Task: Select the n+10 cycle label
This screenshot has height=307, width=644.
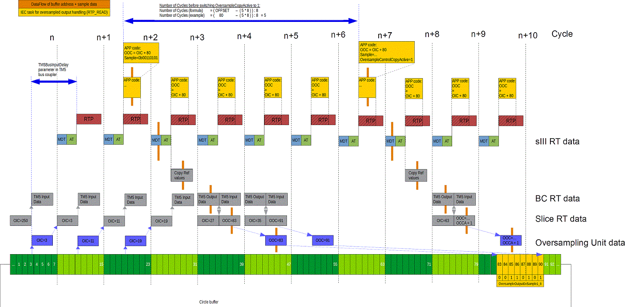Action: pos(528,36)
